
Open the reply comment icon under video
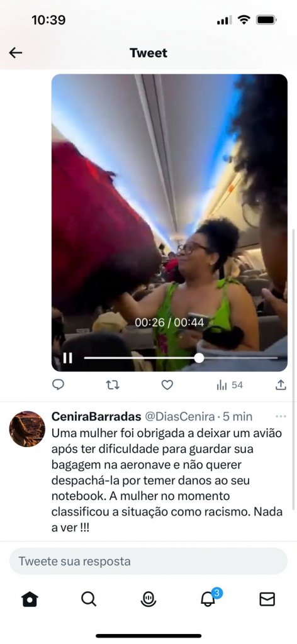click(59, 385)
